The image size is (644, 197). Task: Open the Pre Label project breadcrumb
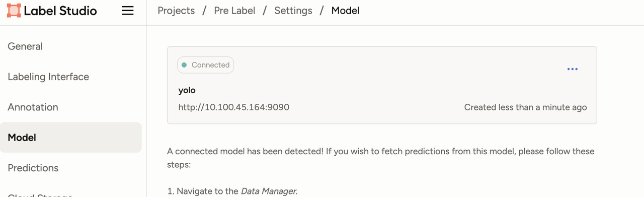click(234, 11)
